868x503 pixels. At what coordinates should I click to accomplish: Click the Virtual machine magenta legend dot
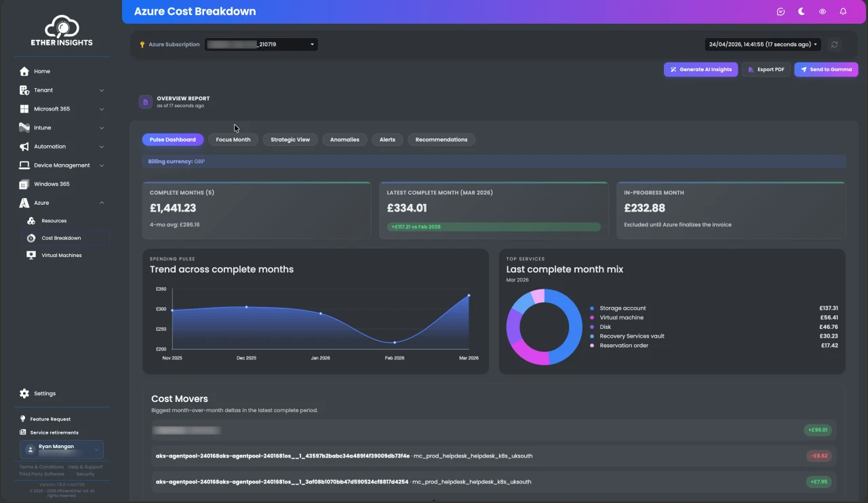coord(592,318)
